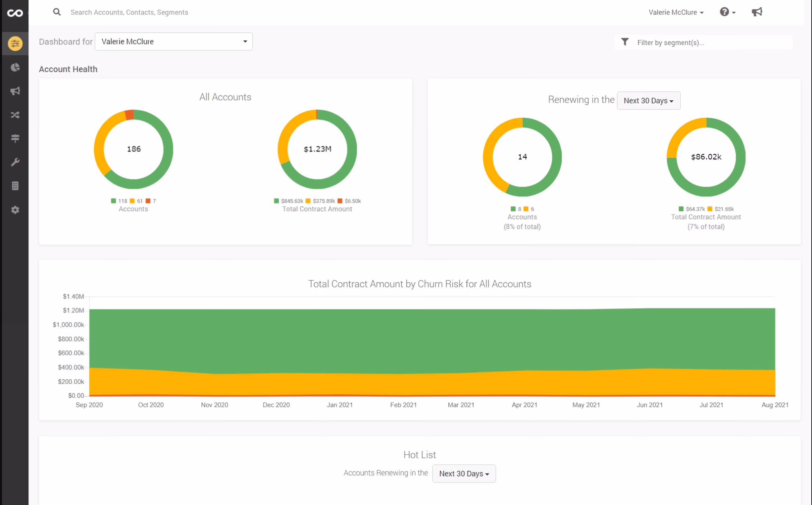Screen dimensions: 812x505
Task: Toggle green $64.37k legend item
Action: 692,209
